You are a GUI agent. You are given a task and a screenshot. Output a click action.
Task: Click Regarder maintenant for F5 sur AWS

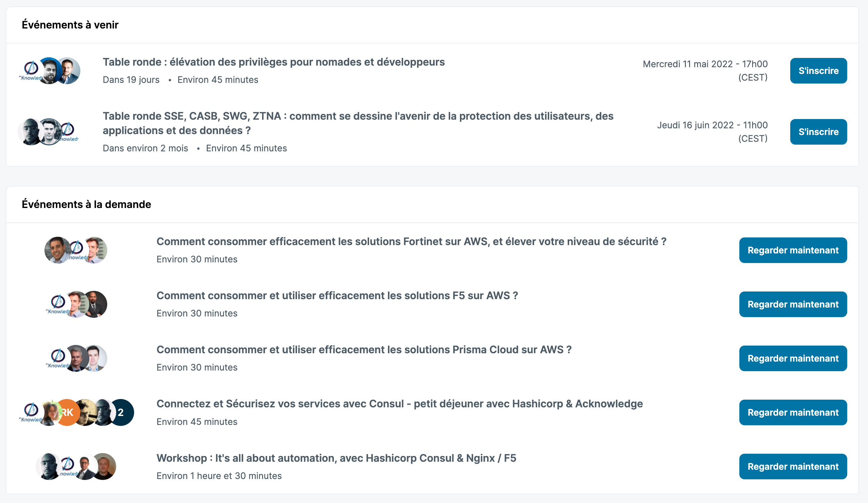793,304
